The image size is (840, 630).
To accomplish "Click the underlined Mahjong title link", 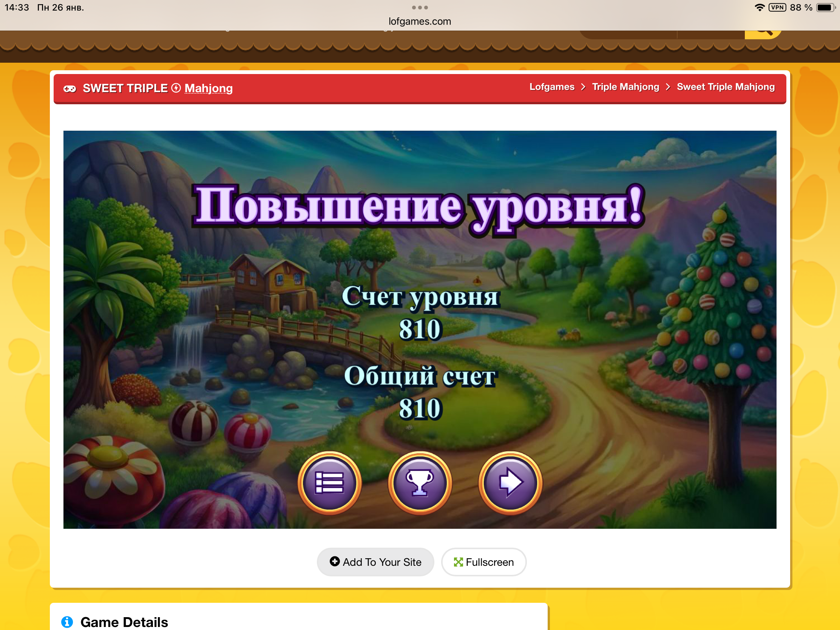I will click(x=208, y=88).
